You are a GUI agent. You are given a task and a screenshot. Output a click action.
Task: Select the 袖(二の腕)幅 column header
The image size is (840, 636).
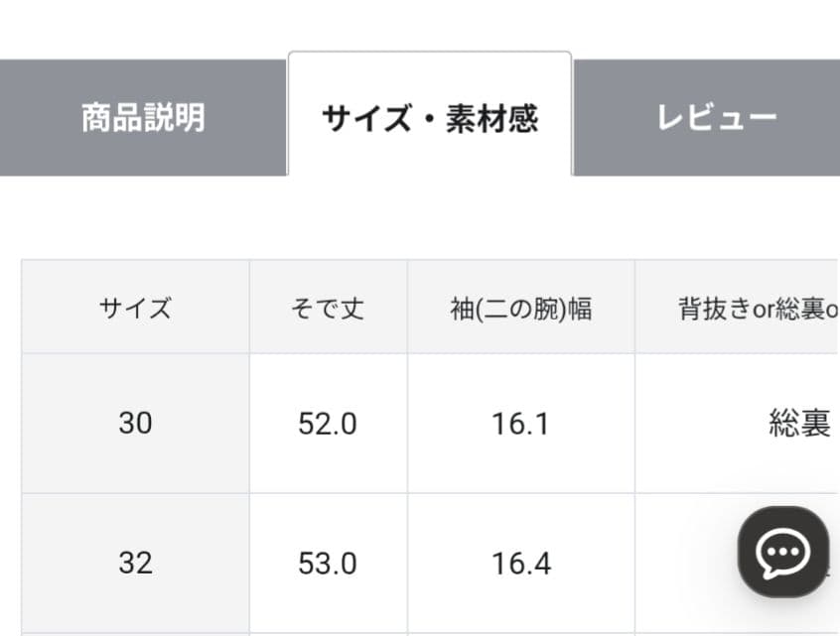pos(520,307)
